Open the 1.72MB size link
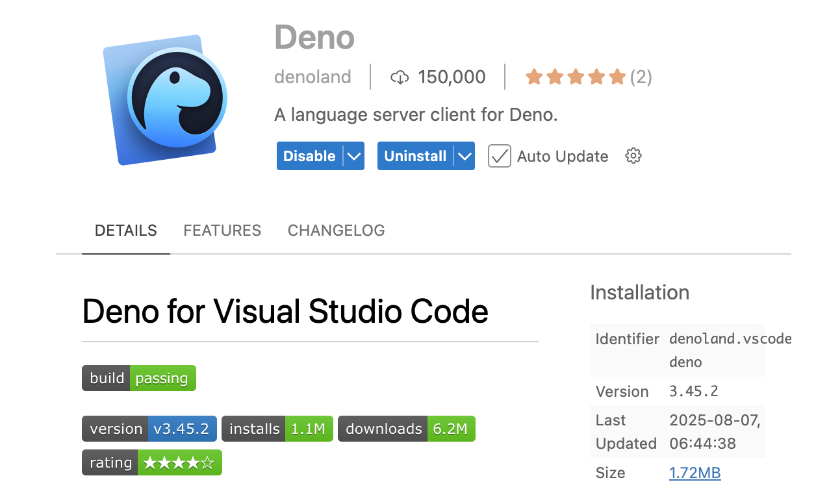This screenshot has height=504, width=829. click(695, 473)
